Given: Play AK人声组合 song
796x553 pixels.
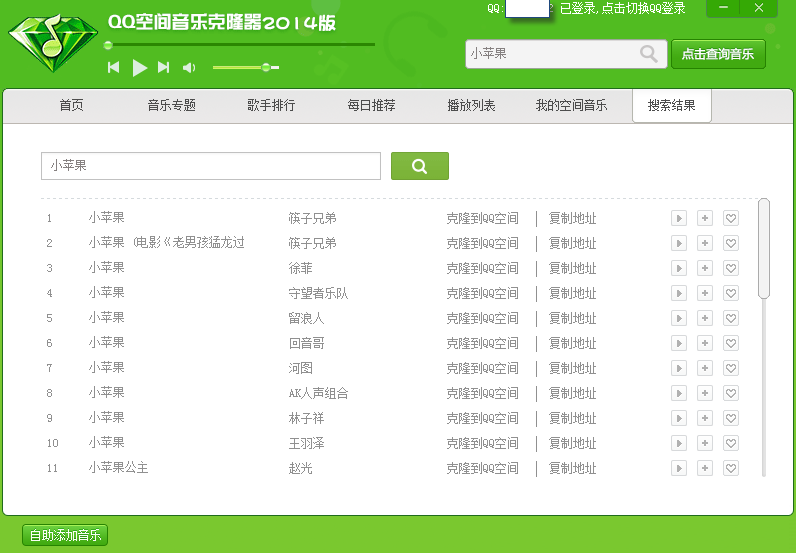Looking at the screenshot, I should (679, 393).
